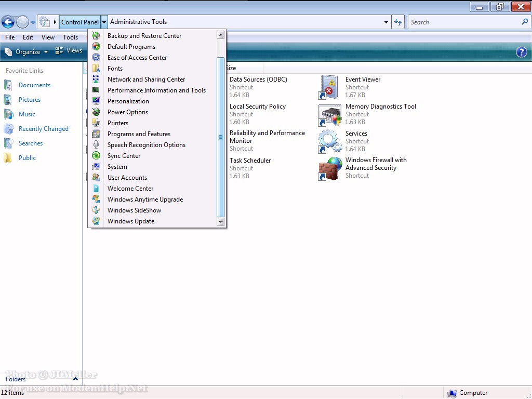532x399 pixels.
Task: Open Recently Changed favorite link
Action: 44,129
